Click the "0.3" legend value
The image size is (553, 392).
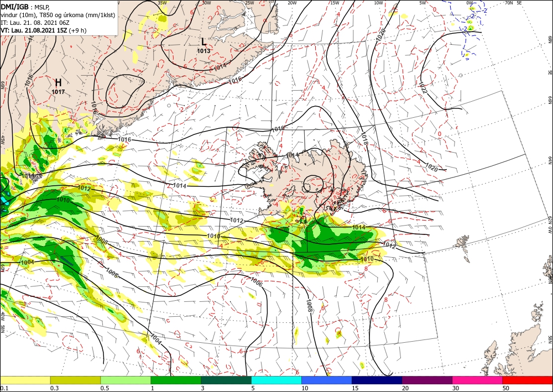pos(54,388)
